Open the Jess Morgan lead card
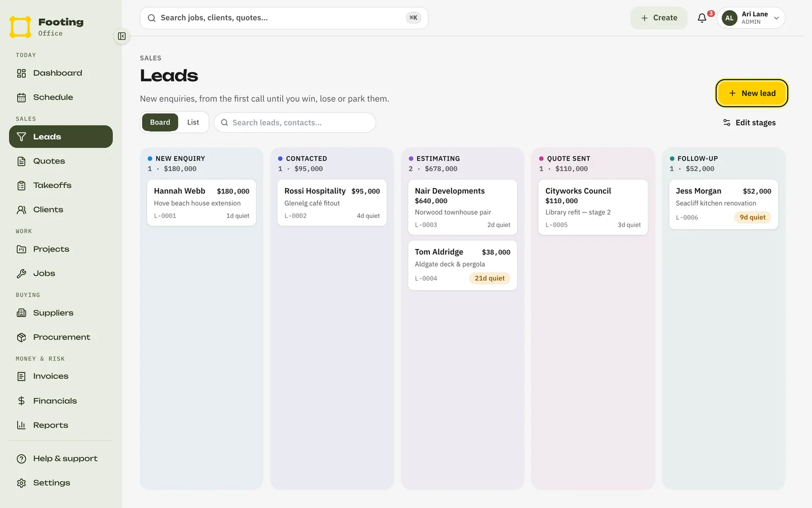This screenshot has height=508, width=812. click(x=723, y=204)
